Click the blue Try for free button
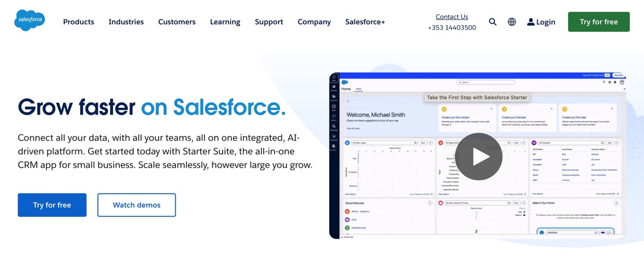This screenshot has height=268, width=644. click(52, 205)
